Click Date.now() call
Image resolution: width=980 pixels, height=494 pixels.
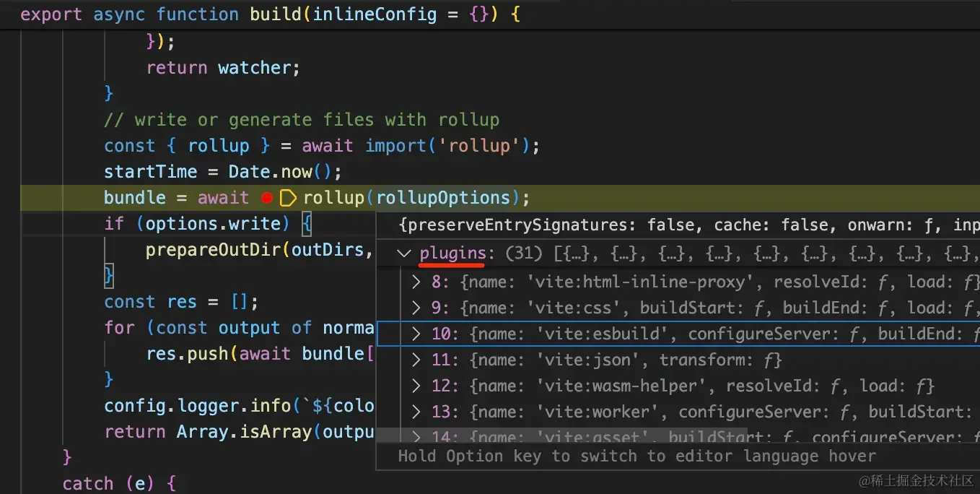pyautogui.click(x=280, y=172)
